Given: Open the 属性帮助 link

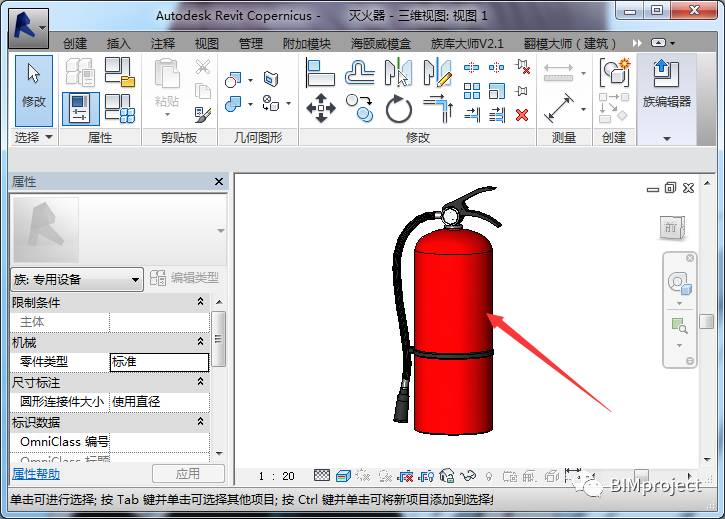Looking at the screenshot, I should coord(36,474).
